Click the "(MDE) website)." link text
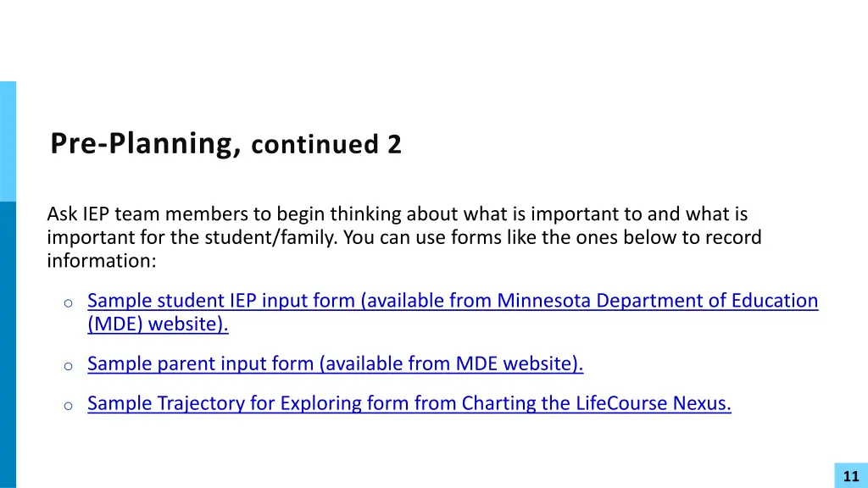 click(x=158, y=324)
